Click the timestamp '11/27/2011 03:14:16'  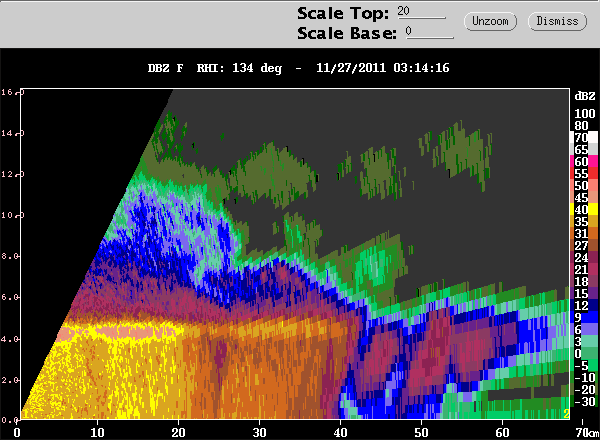(x=382, y=68)
